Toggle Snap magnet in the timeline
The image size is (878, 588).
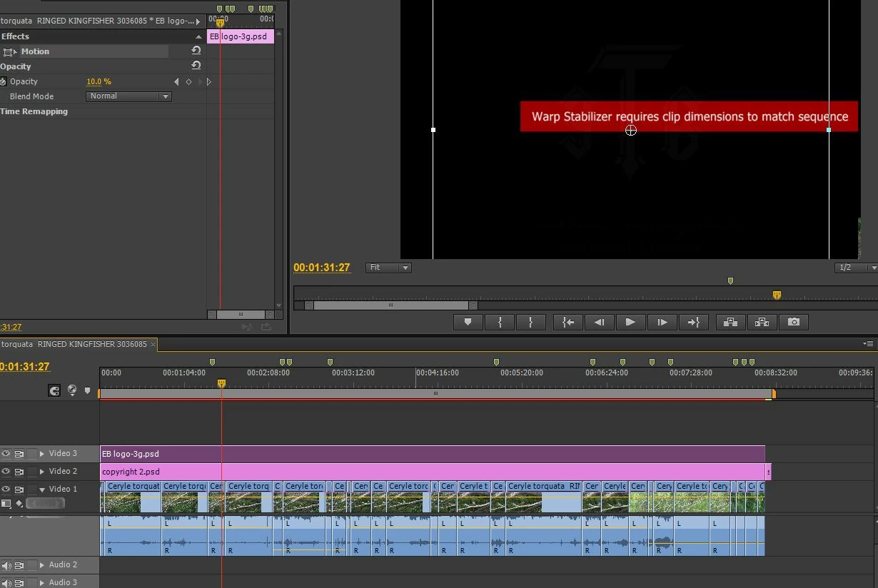click(54, 390)
